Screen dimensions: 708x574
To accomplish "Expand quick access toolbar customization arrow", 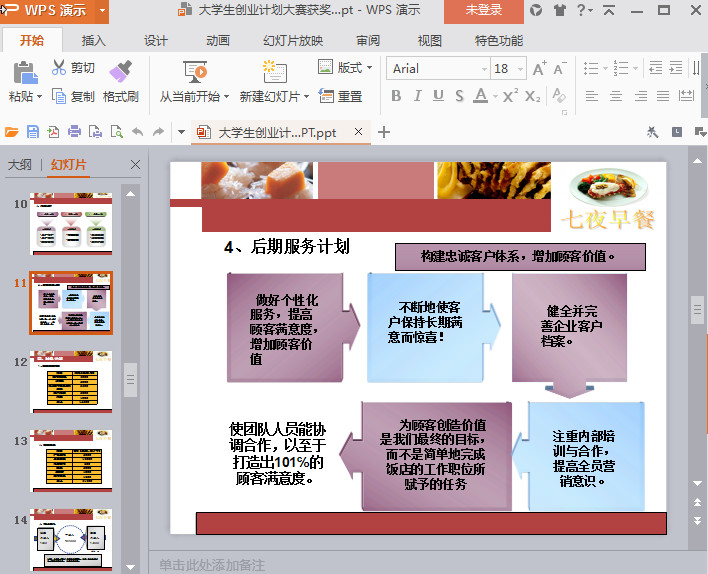I will (182, 132).
